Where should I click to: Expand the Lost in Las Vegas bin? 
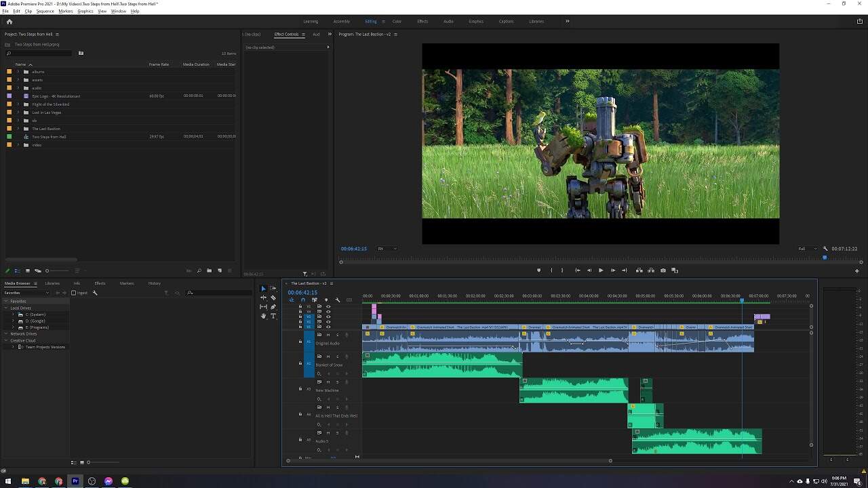pyautogui.click(x=18, y=113)
